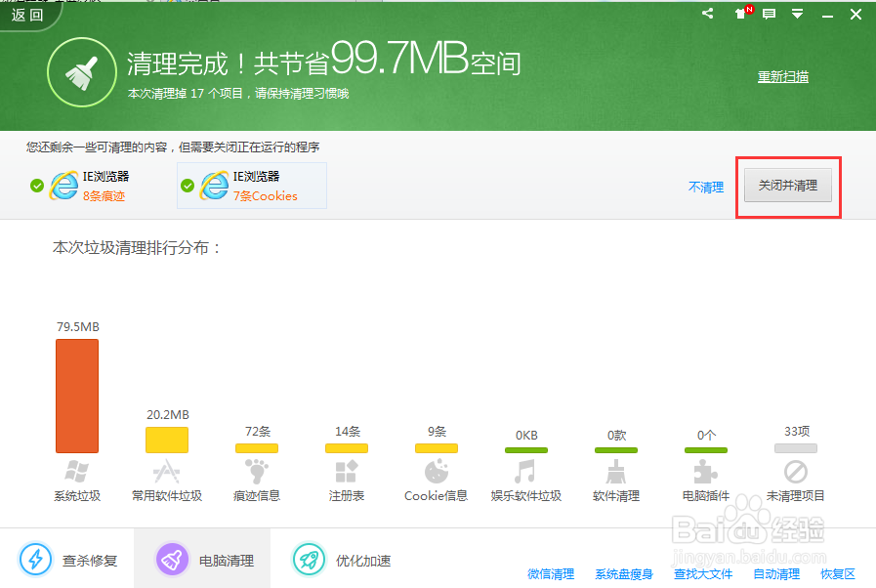876x588 pixels.
Task: Switch to the 优化加速 tab
Action: pos(339,560)
